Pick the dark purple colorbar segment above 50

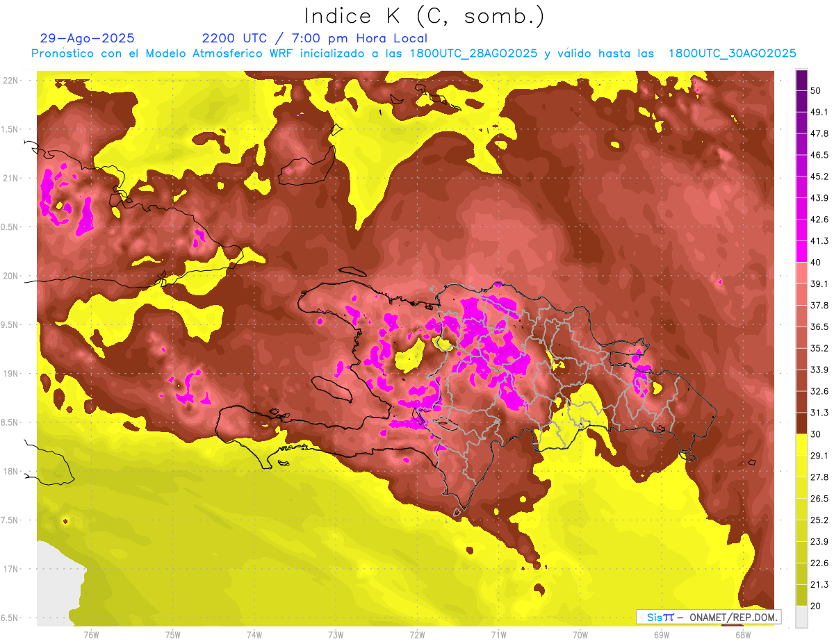tap(801, 80)
